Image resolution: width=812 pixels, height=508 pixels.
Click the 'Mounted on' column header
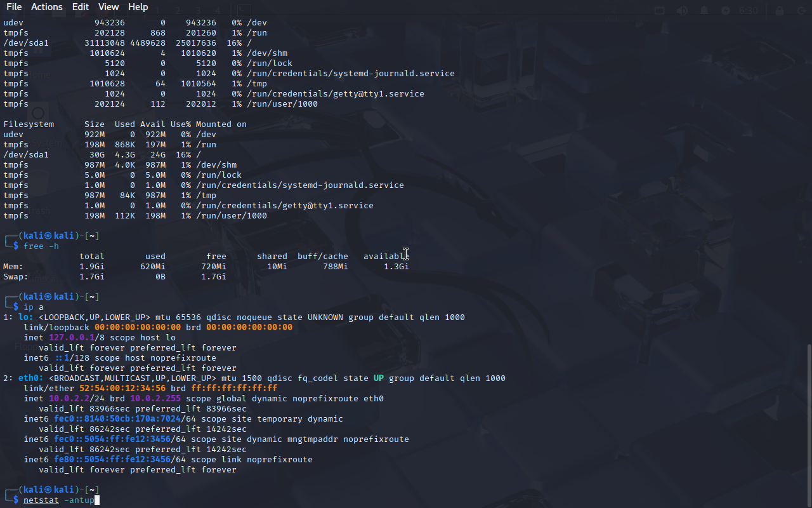pyautogui.click(x=221, y=124)
